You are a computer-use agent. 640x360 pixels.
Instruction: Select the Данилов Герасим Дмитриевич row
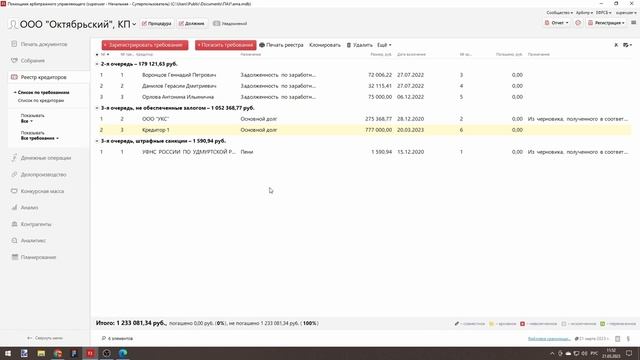click(x=363, y=86)
